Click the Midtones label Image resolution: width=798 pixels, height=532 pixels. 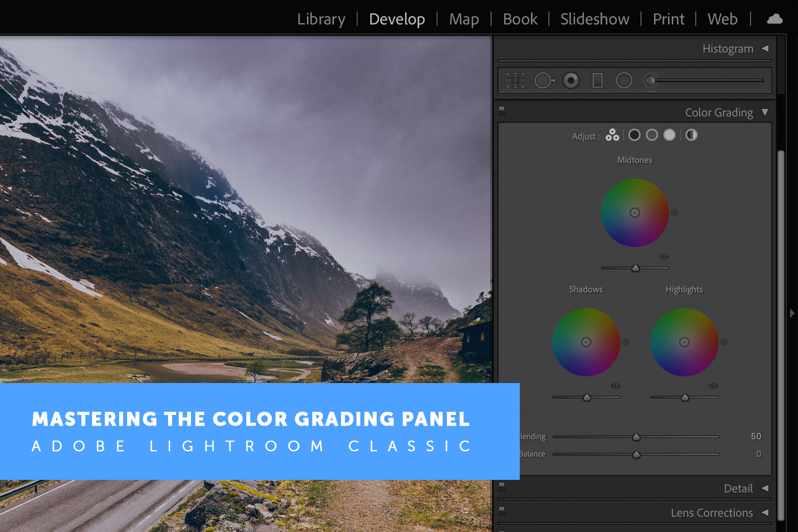coord(635,160)
